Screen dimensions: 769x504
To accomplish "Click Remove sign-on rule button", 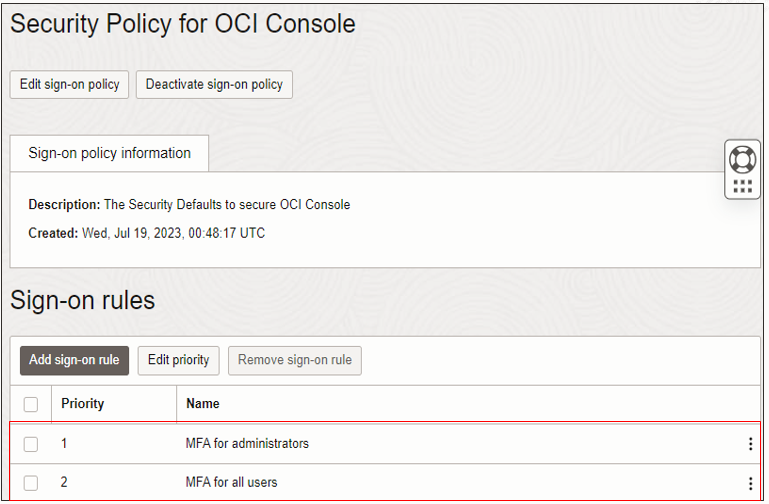I will 295,360.
